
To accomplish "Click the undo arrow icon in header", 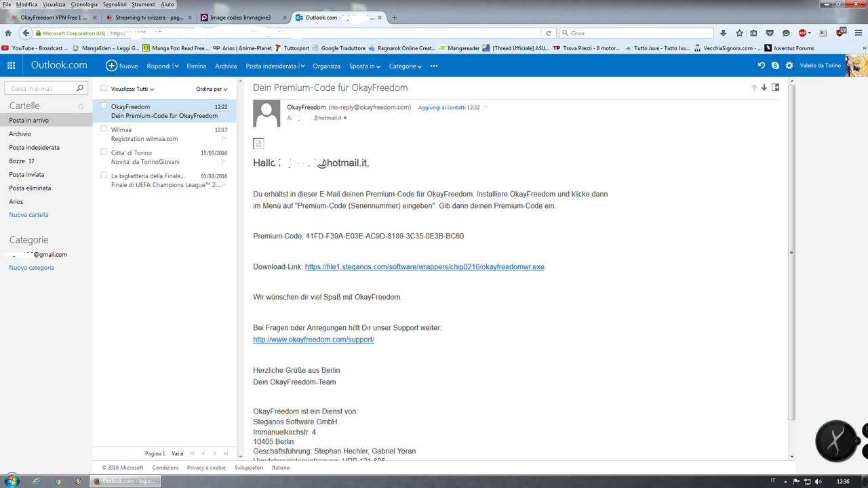I will tap(762, 66).
